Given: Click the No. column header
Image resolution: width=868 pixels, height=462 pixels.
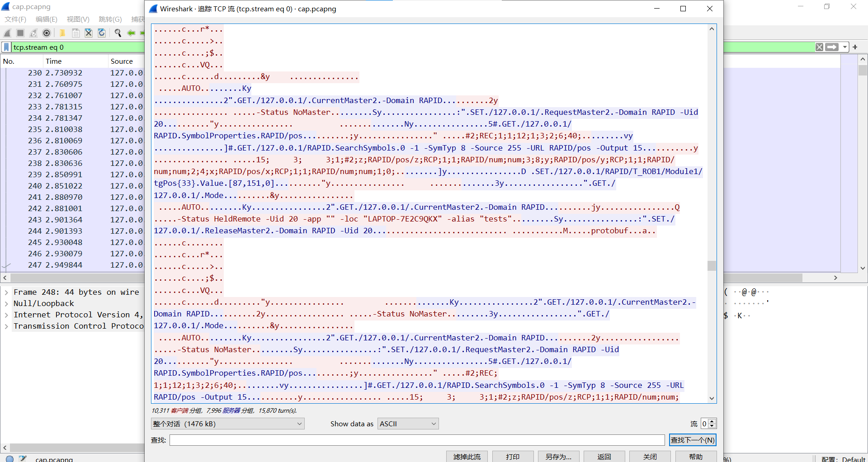Looking at the screenshot, I should (22, 61).
